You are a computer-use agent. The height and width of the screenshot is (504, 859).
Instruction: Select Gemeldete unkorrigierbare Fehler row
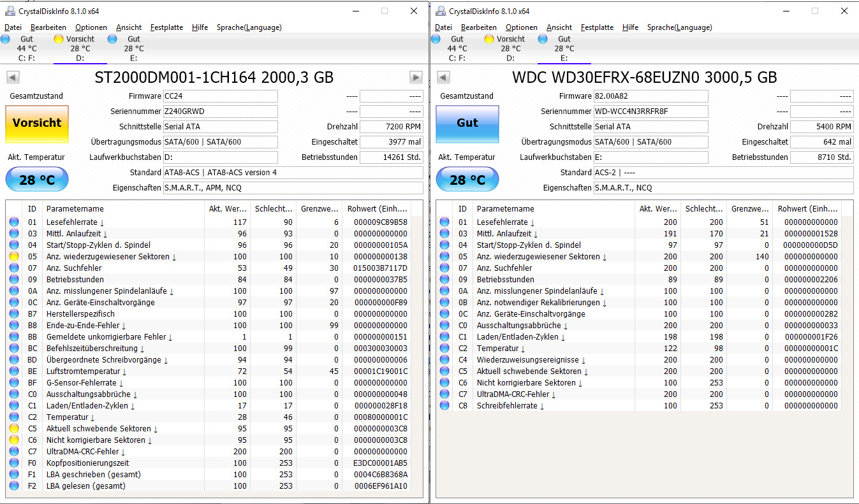209,337
